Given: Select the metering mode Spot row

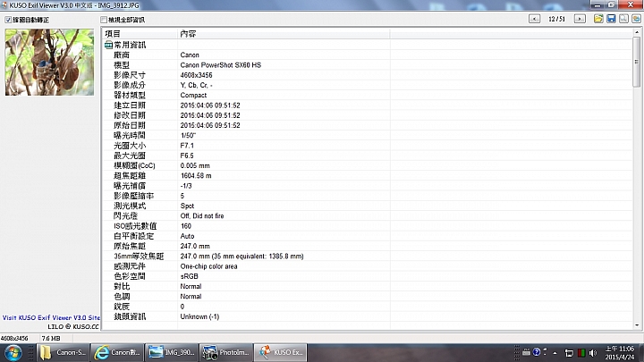Looking at the screenshot, I should point(368,206).
